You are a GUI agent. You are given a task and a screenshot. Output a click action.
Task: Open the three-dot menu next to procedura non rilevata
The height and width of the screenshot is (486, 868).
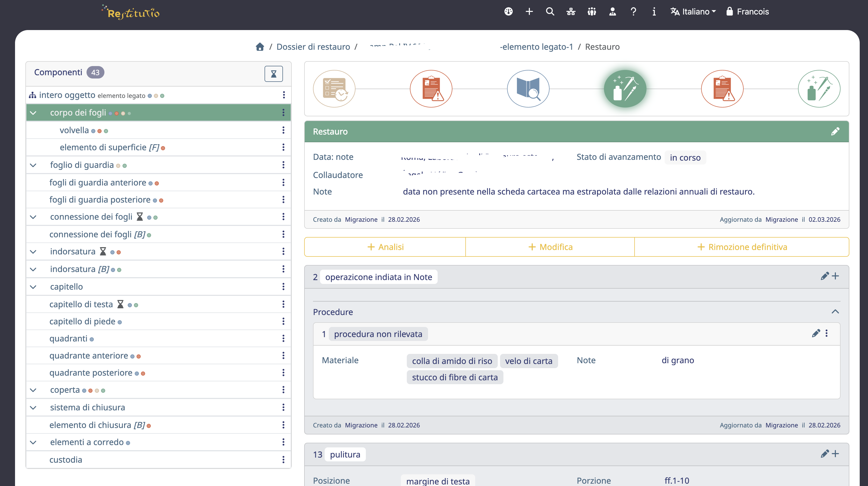(827, 333)
